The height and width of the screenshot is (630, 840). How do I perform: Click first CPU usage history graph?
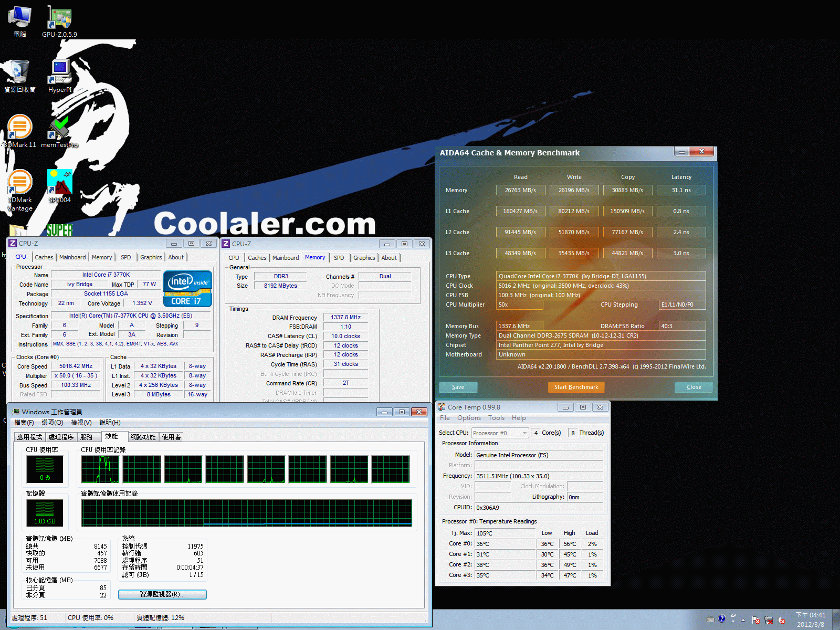(x=100, y=469)
